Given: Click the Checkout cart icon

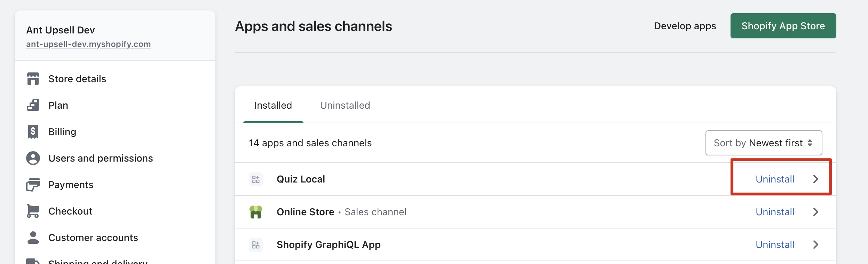Looking at the screenshot, I should click(33, 211).
